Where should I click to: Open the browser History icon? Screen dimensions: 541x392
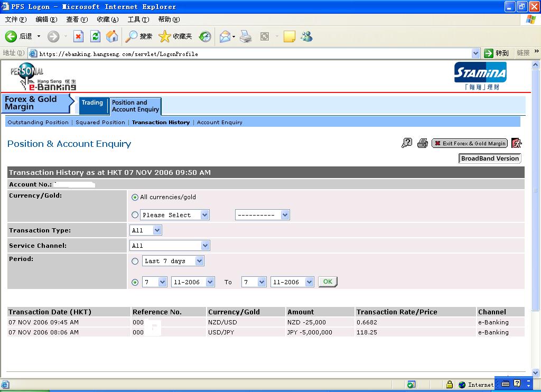tap(204, 36)
